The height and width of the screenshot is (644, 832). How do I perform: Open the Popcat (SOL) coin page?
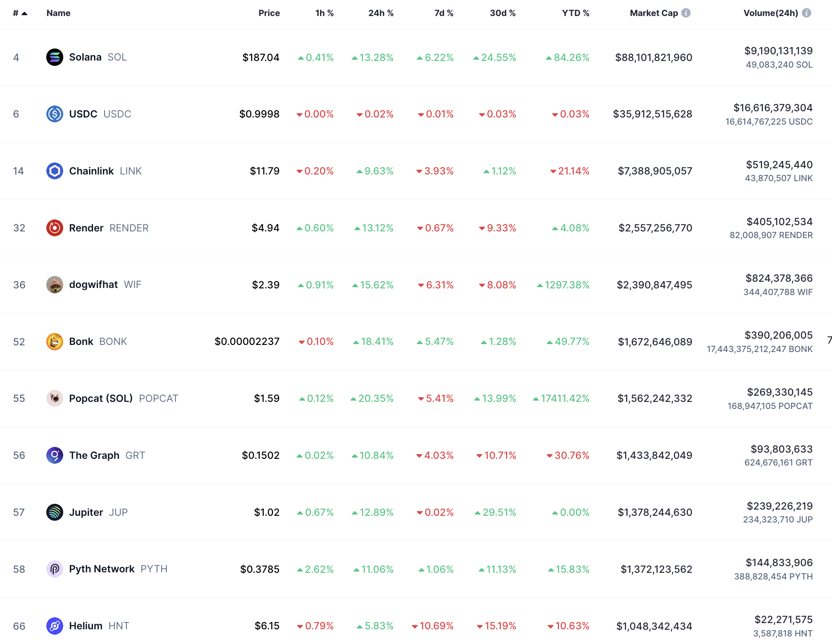[101, 398]
